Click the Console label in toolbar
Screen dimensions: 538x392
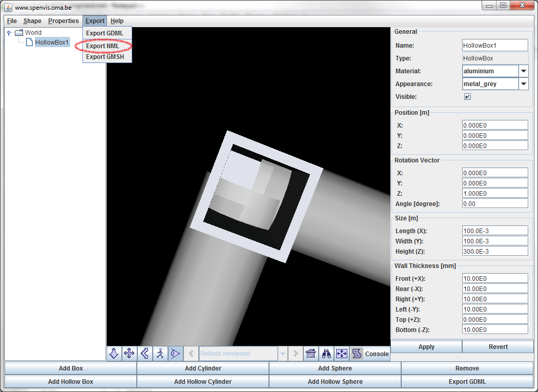tap(377, 354)
